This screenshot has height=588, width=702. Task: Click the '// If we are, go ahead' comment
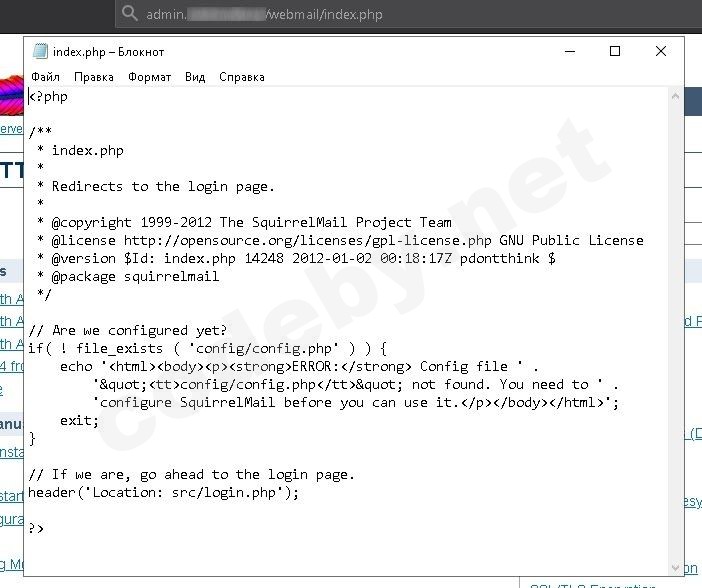tap(191, 474)
